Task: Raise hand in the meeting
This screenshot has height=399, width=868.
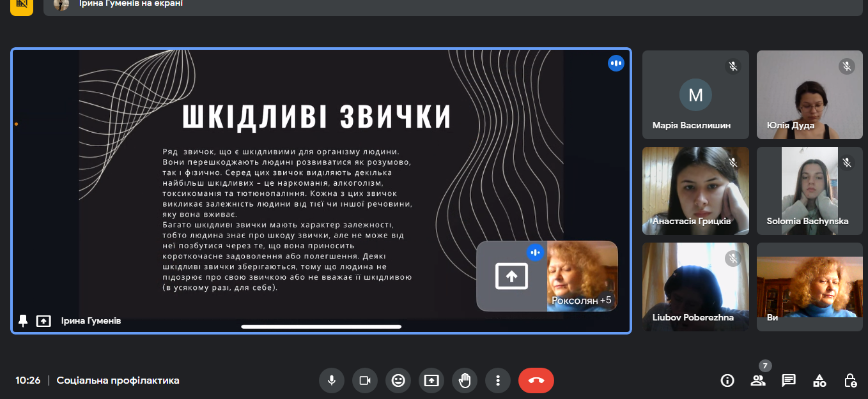Action: (465, 380)
